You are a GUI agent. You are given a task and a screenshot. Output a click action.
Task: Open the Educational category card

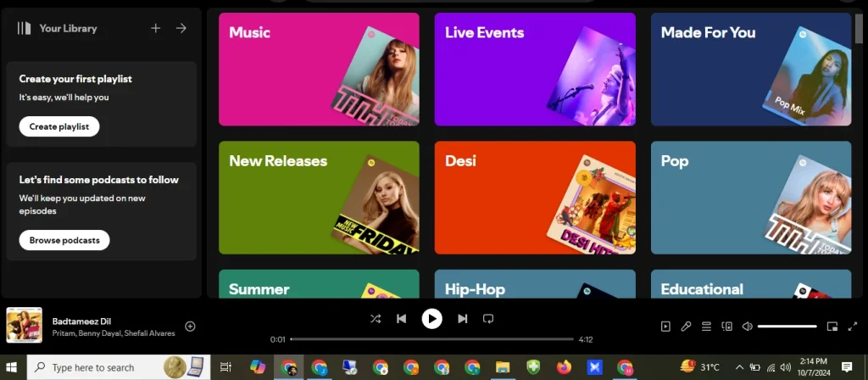tap(751, 284)
